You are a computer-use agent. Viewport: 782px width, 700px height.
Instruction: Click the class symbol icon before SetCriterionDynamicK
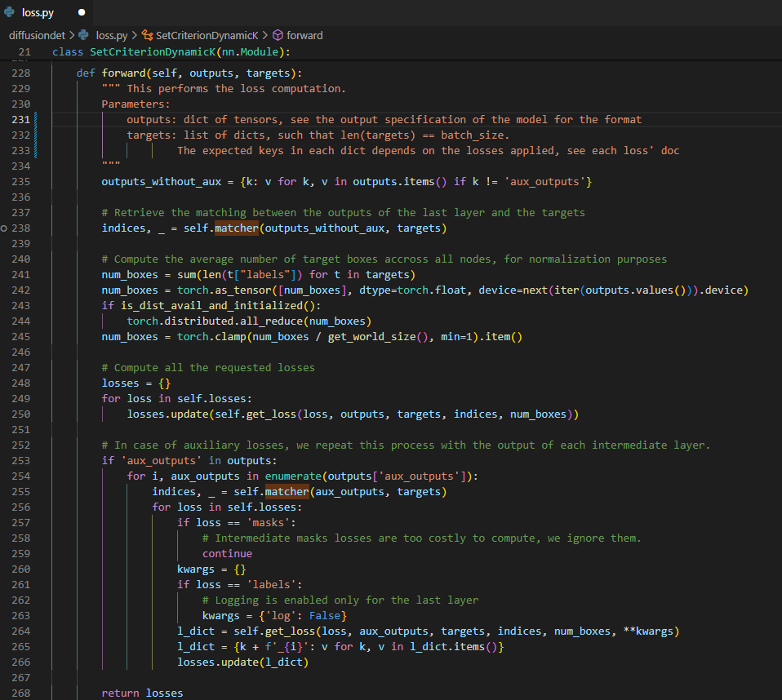pos(147,35)
